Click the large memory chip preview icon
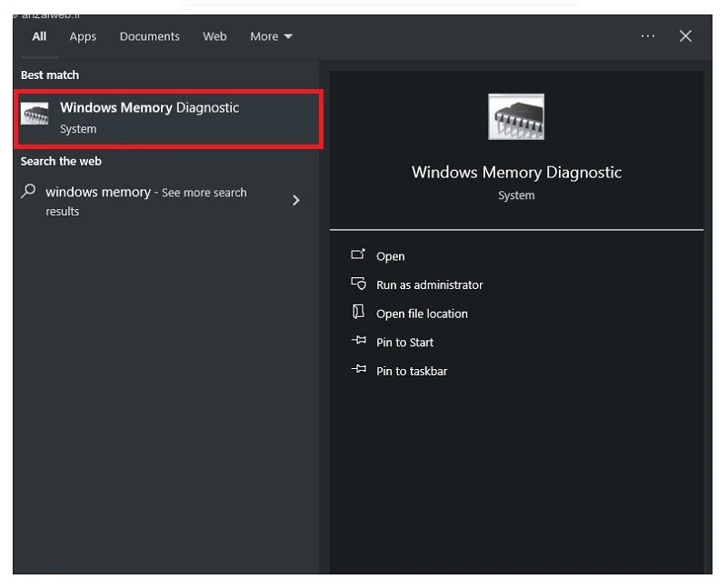Viewport: 727px width, 588px height. coord(516,115)
